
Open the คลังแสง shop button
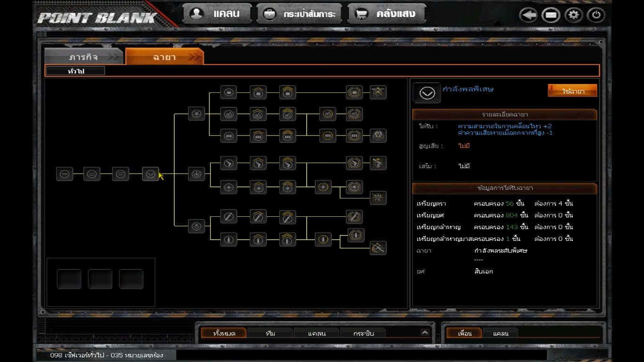tap(387, 14)
